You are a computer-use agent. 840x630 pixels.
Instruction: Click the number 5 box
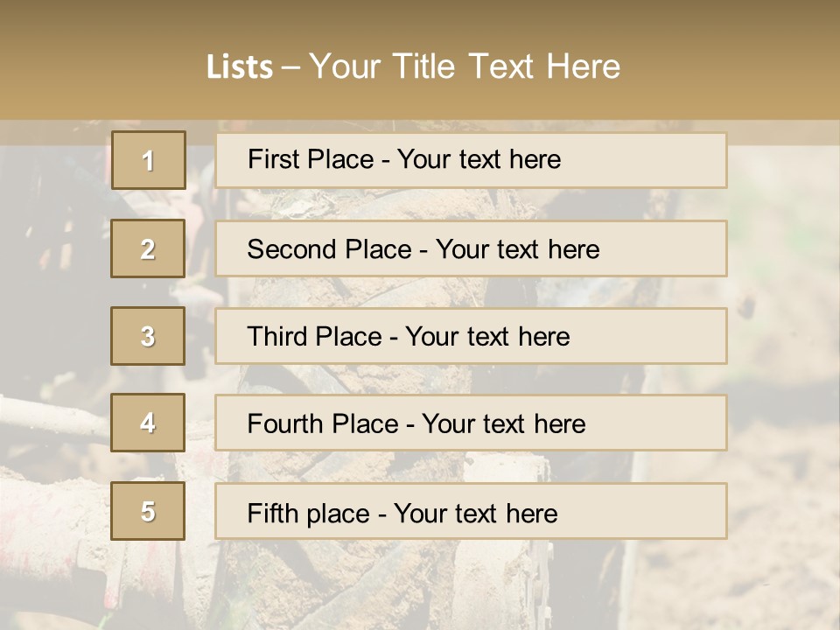(x=148, y=511)
